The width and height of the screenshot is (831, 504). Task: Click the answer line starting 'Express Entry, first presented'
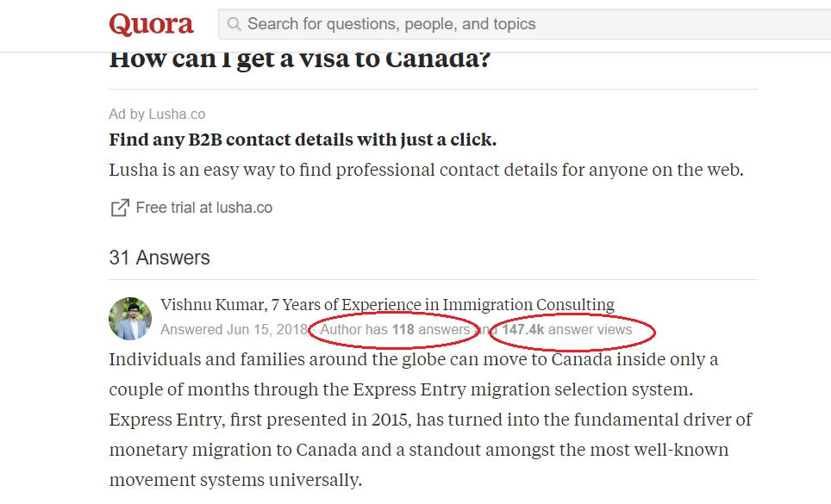[x=430, y=420]
